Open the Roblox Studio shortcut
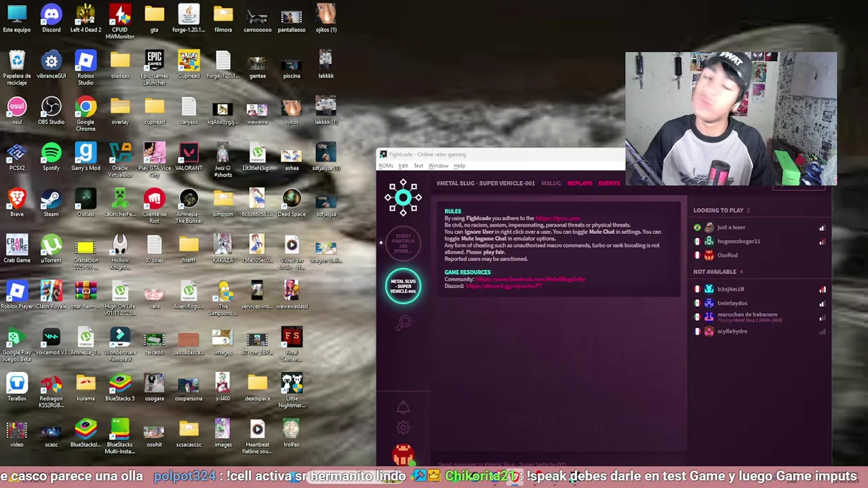The height and width of the screenshot is (488, 868). click(85, 68)
